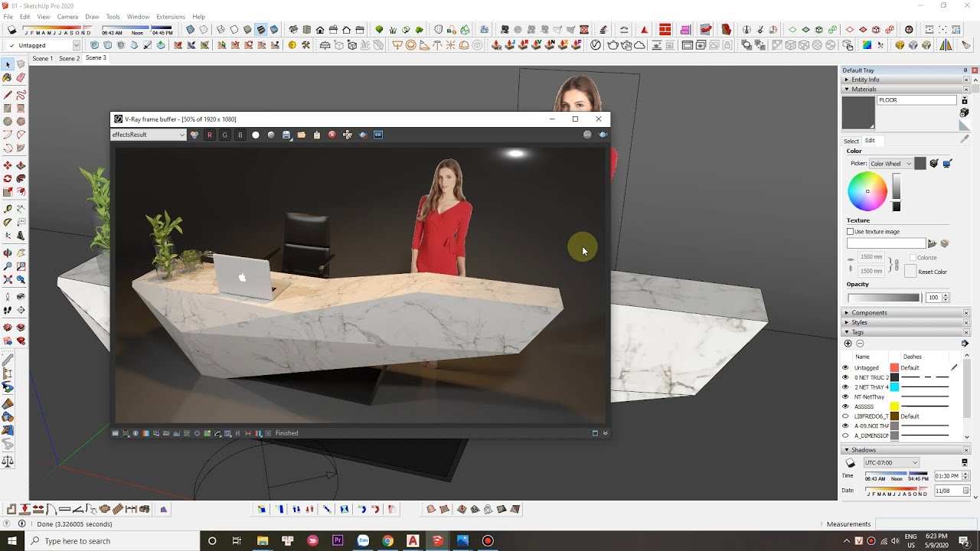Hide the 0 NET TRUC 2 tag
Screen dimensions: 980x551
(x=845, y=377)
